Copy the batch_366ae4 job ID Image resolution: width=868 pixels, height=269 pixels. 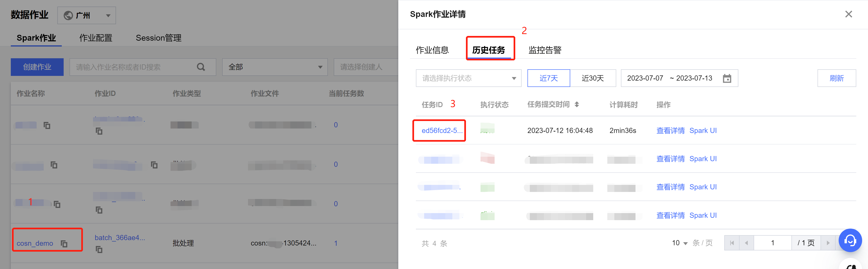pyautogui.click(x=99, y=250)
